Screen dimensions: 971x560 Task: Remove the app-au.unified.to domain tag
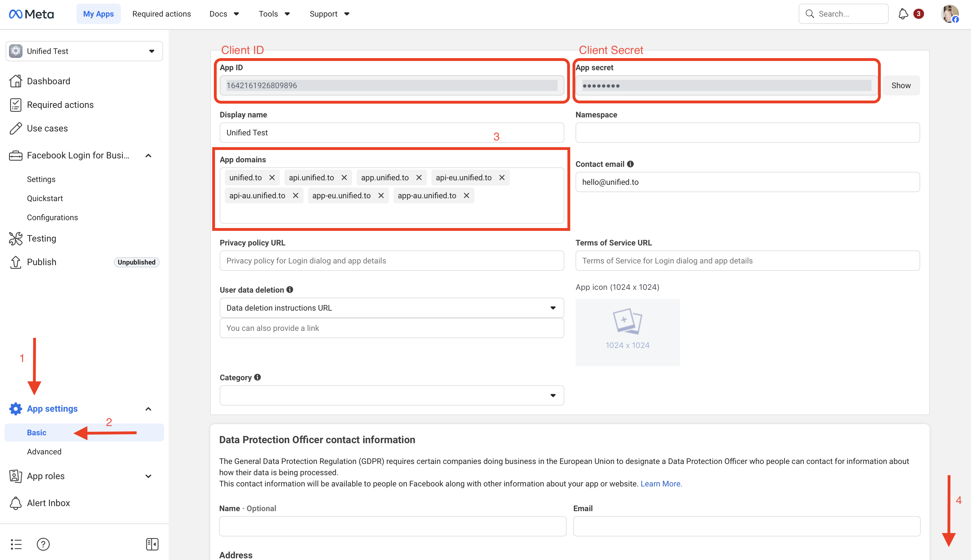(466, 195)
